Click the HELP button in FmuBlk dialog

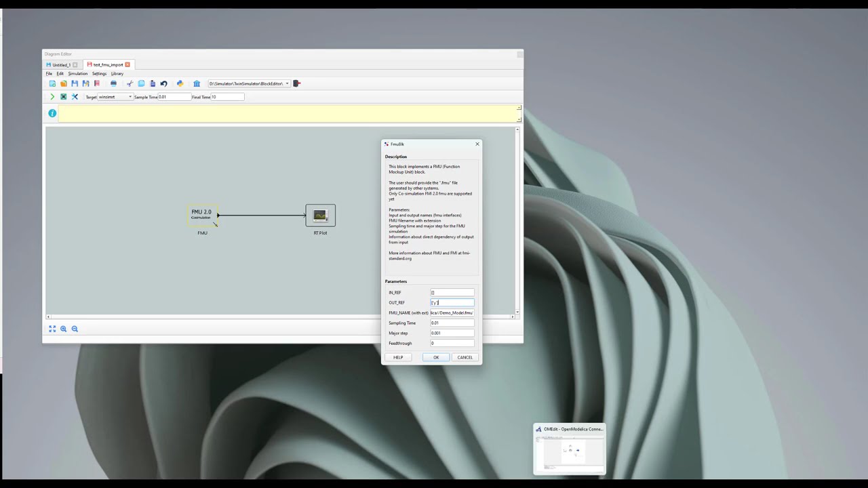[x=398, y=357]
